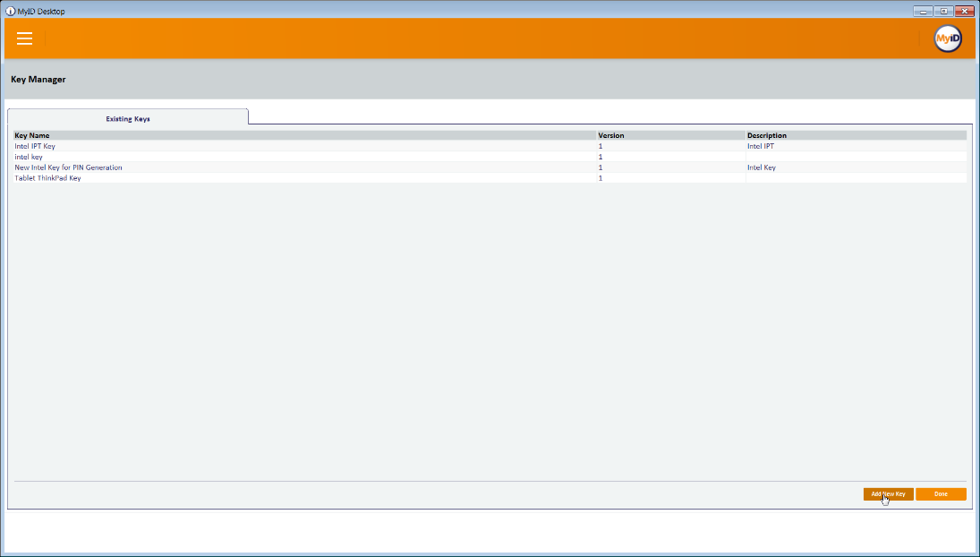980x557 pixels.
Task: Click the Done button
Action: [x=941, y=493]
